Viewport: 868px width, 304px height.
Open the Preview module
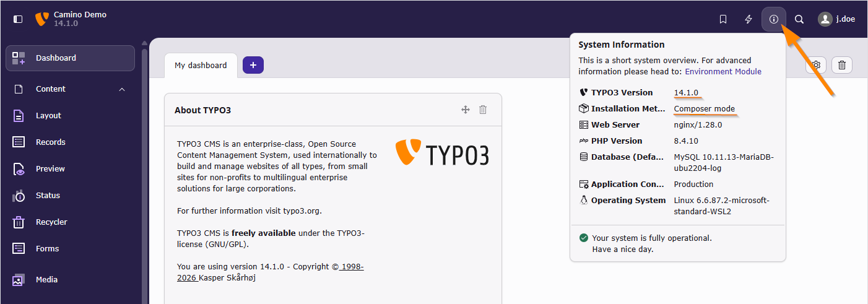tap(70, 169)
